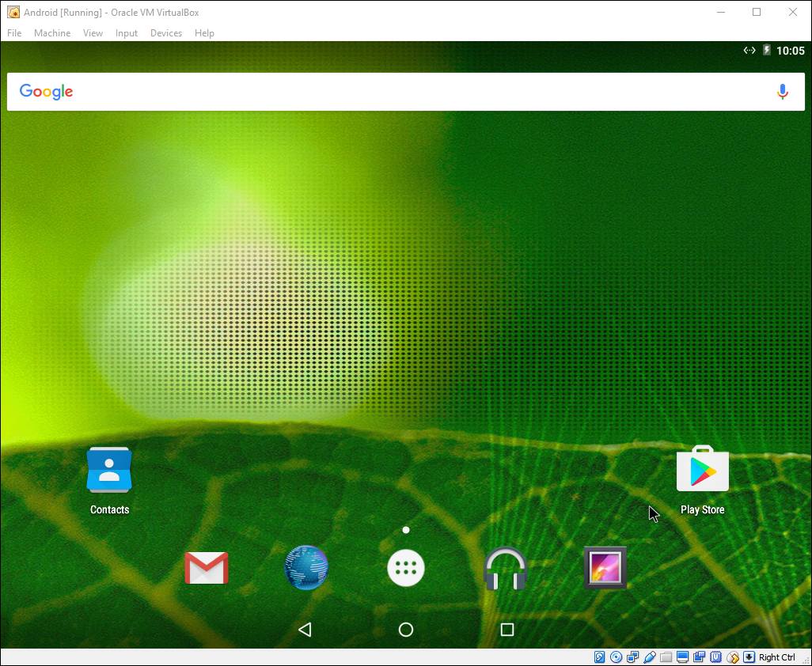Open the Gallery app
Image resolution: width=812 pixels, height=666 pixels.
click(x=605, y=567)
